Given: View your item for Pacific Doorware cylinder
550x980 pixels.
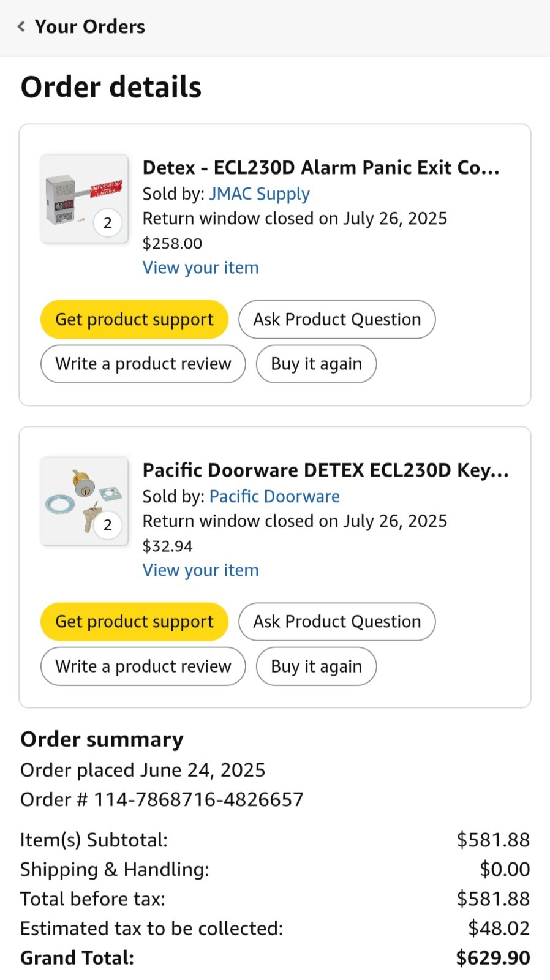Looking at the screenshot, I should [201, 570].
